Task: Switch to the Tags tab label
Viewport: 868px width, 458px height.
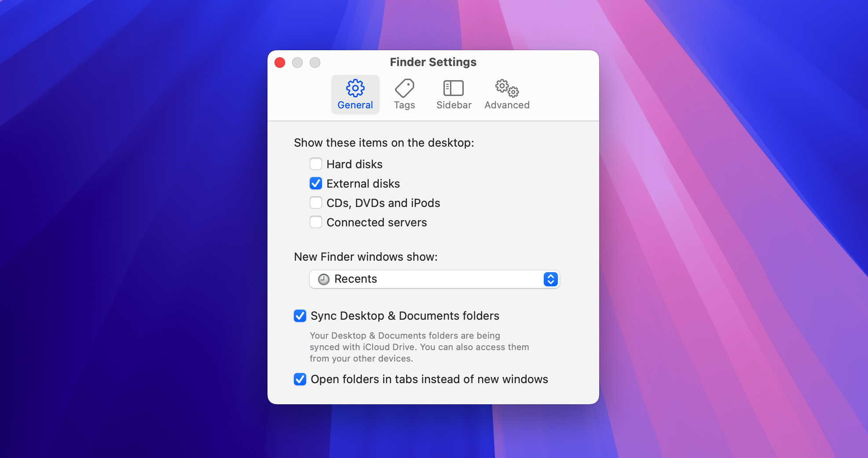Action: tap(404, 105)
